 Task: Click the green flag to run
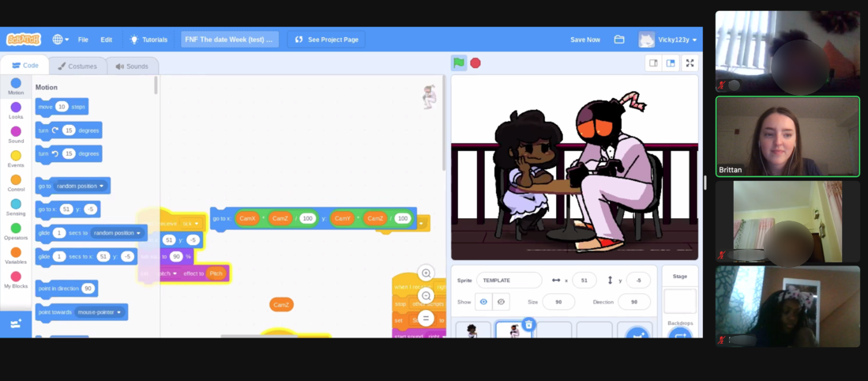(x=459, y=63)
